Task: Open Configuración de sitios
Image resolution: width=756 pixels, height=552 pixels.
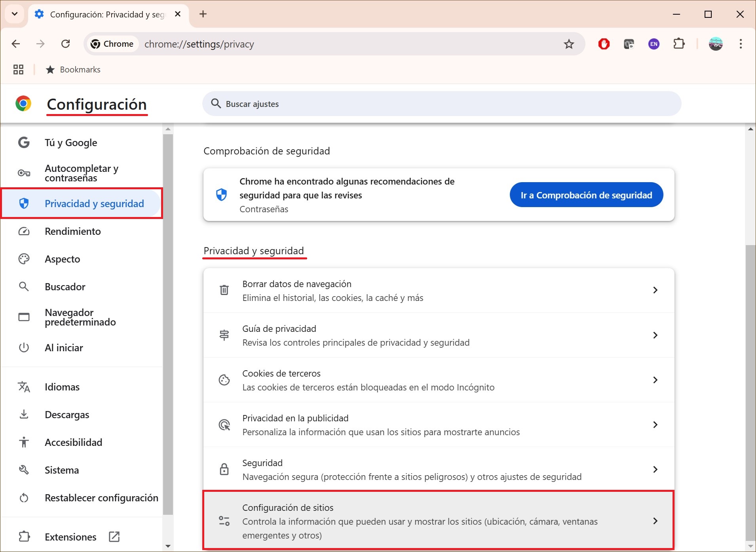Action: pos(439,521)
